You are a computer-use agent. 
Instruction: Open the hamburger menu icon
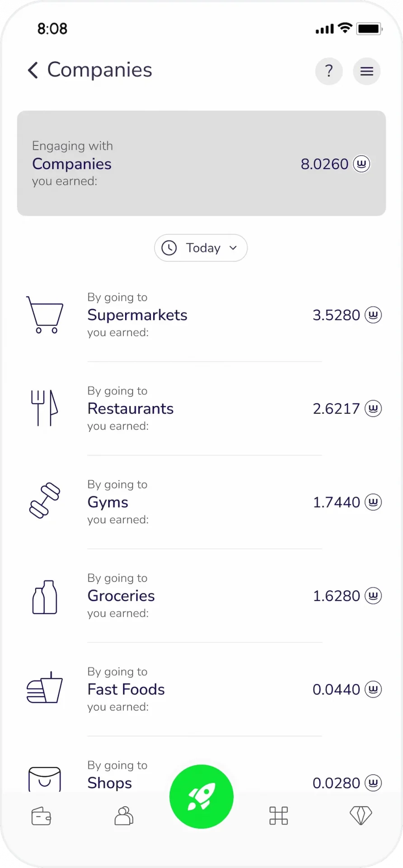click(367, 71)
